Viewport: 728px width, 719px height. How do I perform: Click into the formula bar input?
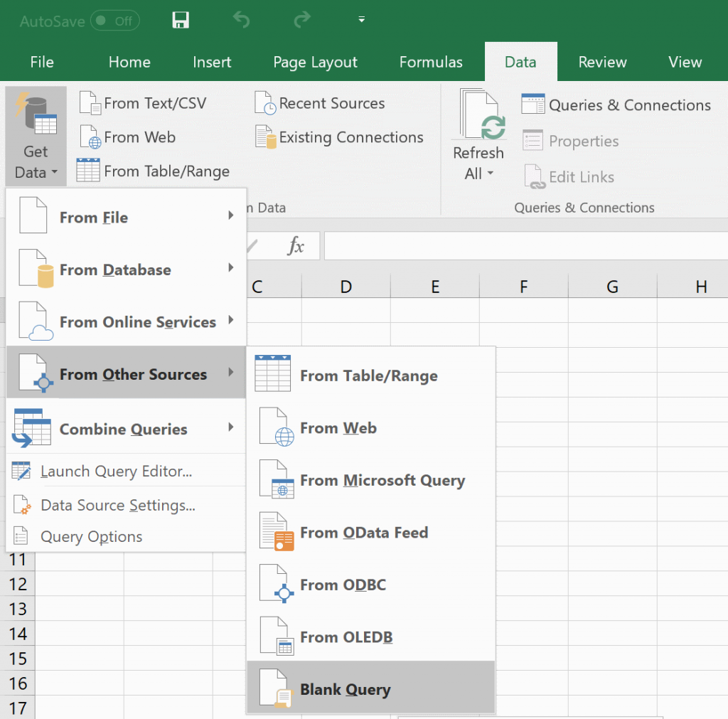pos(526,246)
